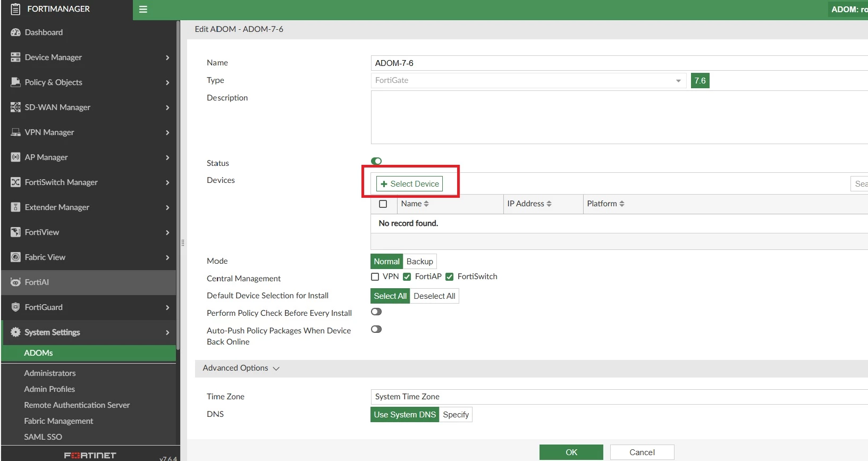
Task: Click the FortiGuard shield icon
Action: [15, 307]
